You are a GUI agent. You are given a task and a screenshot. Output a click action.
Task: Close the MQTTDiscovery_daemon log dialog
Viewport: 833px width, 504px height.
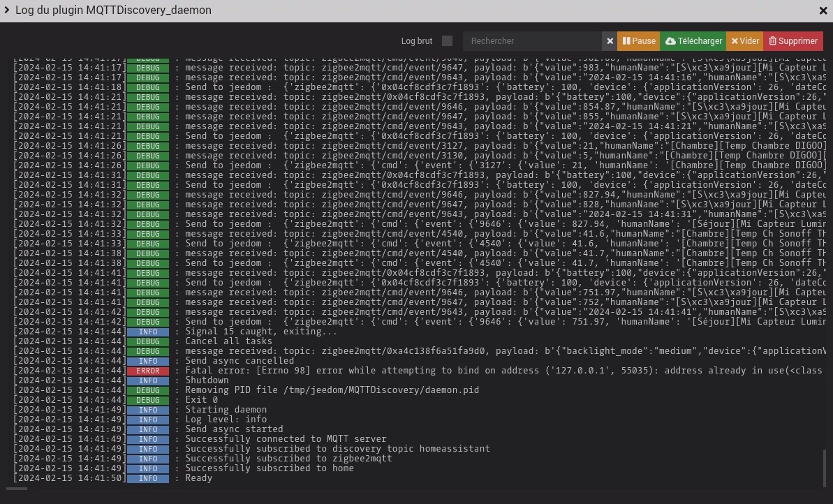click(823, 10)
